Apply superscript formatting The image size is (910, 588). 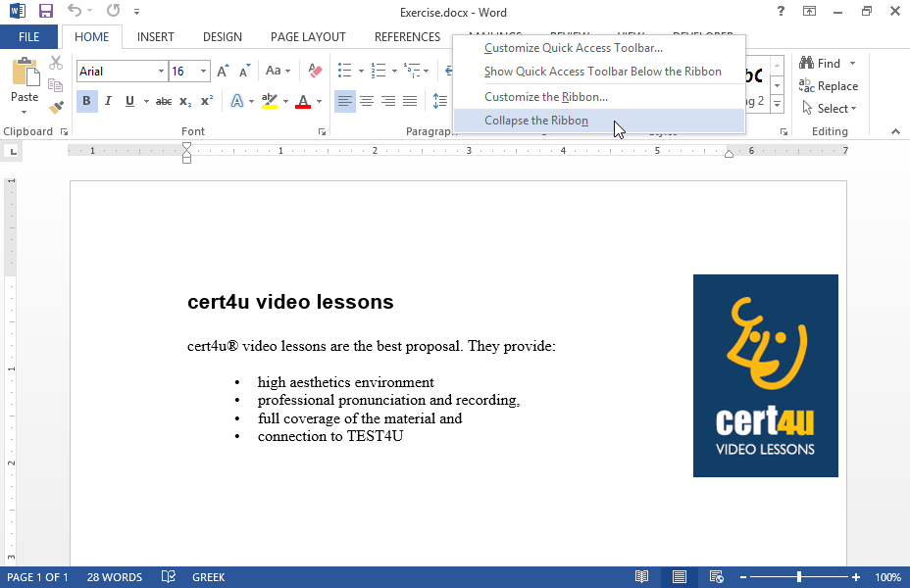[x=207, y=102]
